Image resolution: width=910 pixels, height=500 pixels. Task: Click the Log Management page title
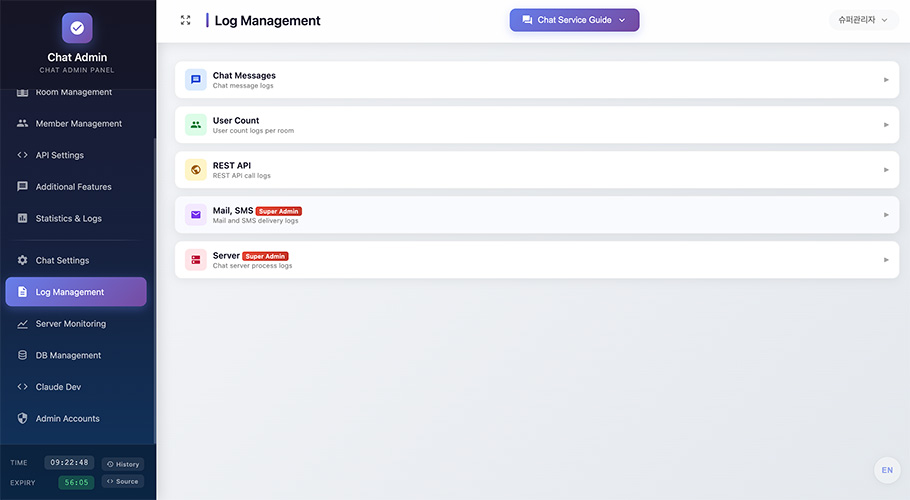[x=268, y=20]
